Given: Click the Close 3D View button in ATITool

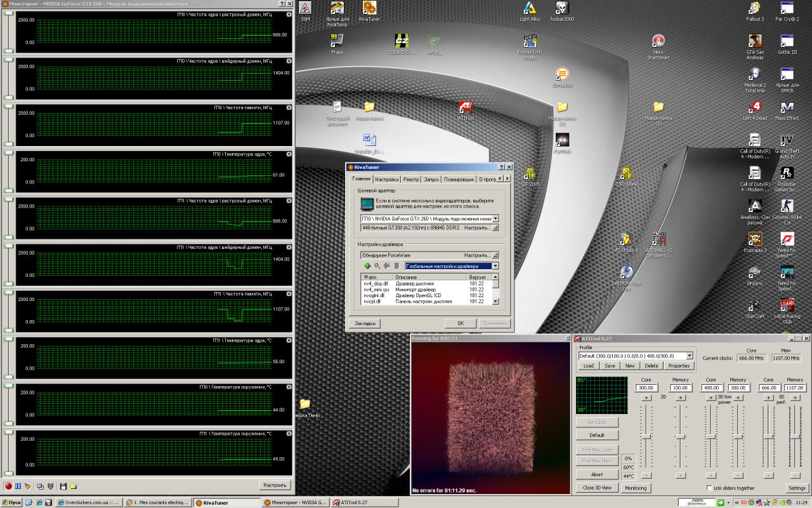Looking at the screenshot, I should click(x=597, y=488).
